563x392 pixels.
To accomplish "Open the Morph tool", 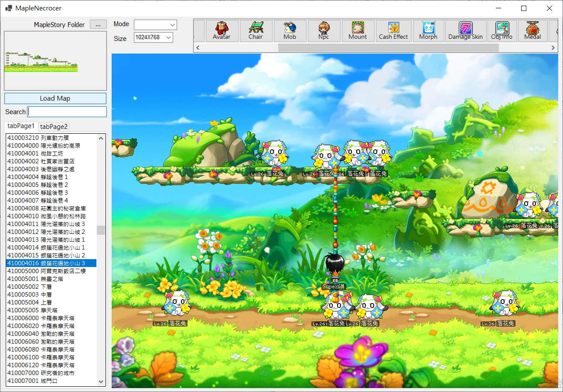I will [x=428, y=31].
